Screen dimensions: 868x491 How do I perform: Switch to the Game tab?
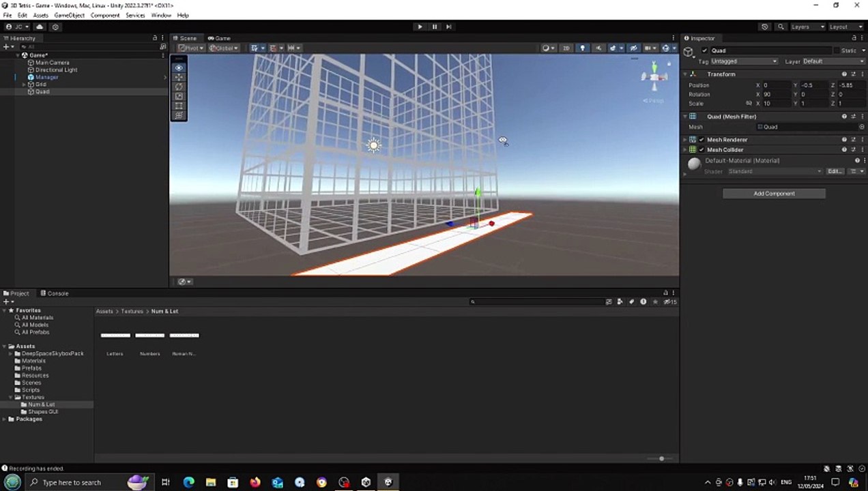click(x=220, y=38)
